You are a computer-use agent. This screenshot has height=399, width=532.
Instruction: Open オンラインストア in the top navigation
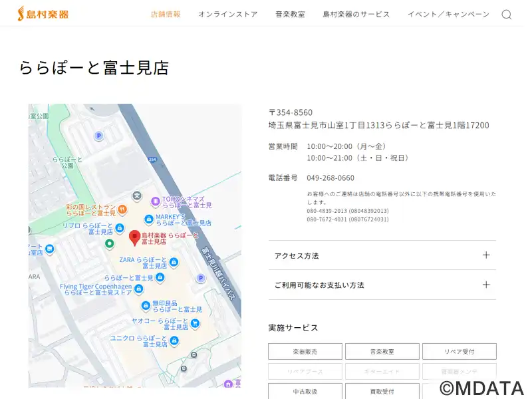[228, 14]
